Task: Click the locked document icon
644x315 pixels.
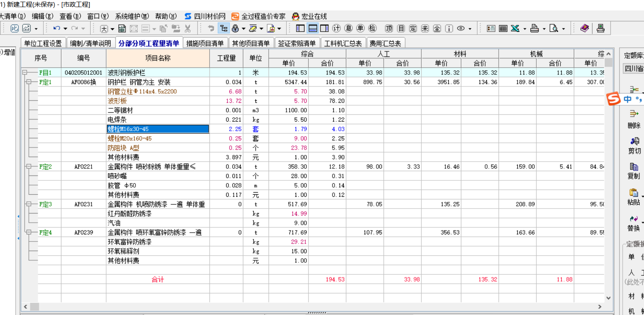Action: pyautogui.click(x=271, y=28)
